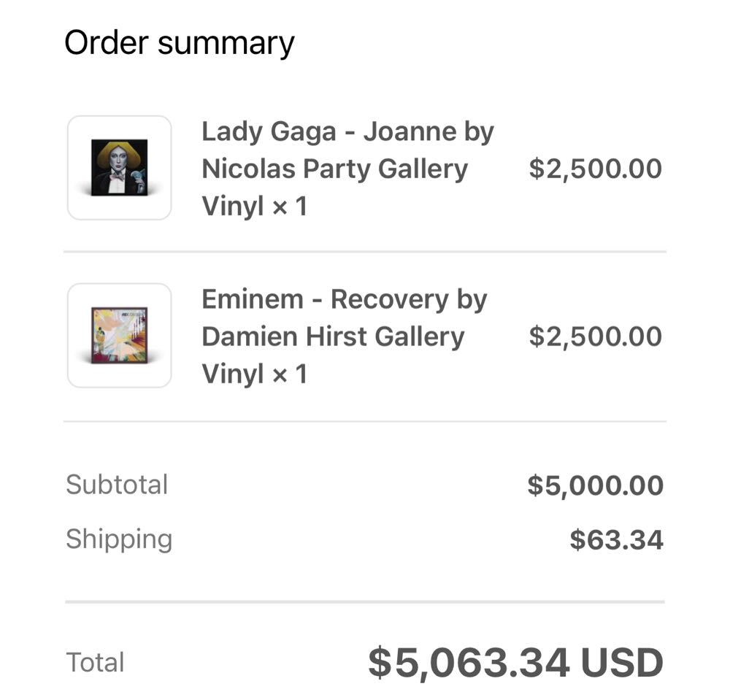
Task: Click the 'Subtotal' label
Action: coord(117,485)
